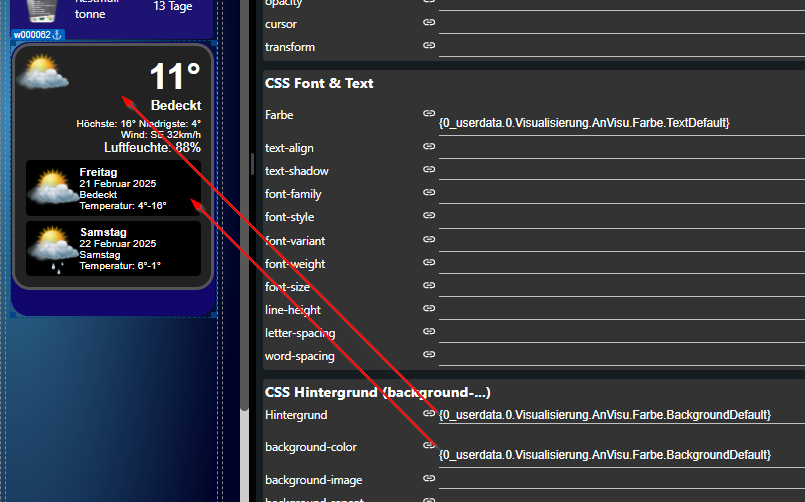
Task: Select the Samstag forecast tile
Action: click(x=113, y=248)
